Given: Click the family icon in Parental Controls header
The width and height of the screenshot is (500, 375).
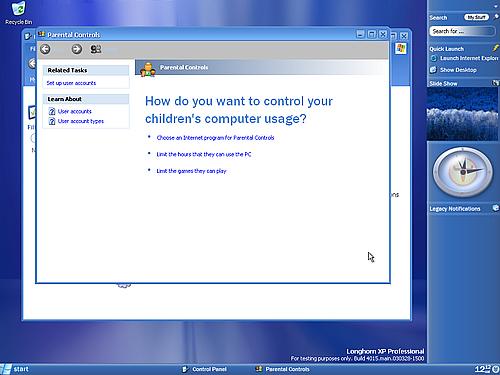Looking at the screenshot, I should tap(148, 69).
